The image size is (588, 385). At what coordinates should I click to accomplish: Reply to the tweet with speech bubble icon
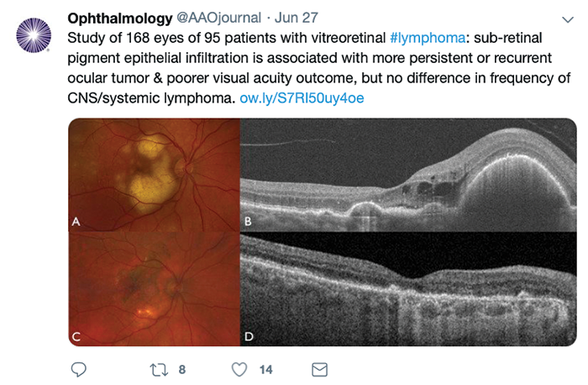pos(80,369)
